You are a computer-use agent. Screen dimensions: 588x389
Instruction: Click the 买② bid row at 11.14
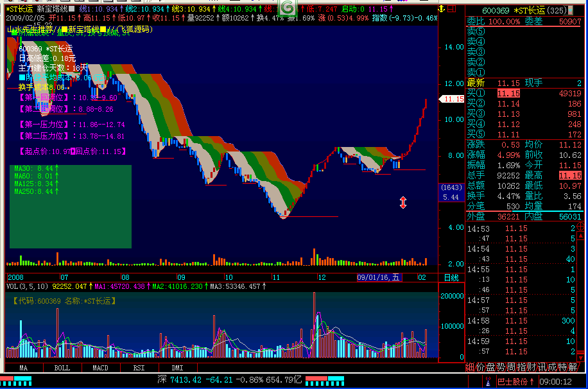524,103
